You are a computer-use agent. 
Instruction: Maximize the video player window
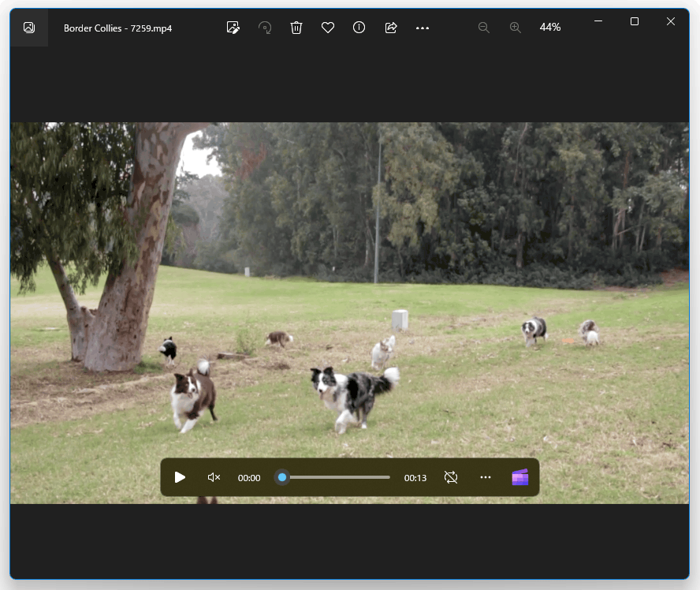635,21
